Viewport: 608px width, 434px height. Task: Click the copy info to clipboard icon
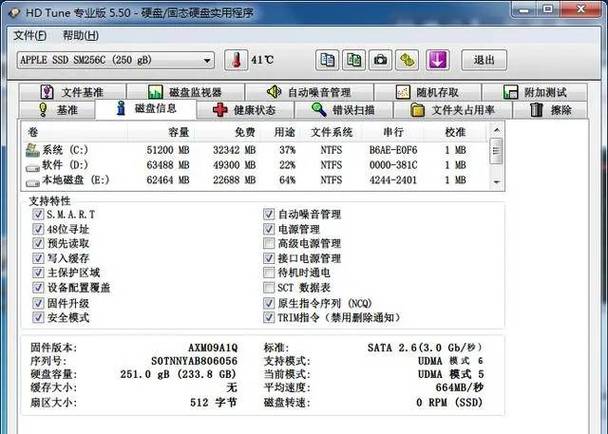click(327, 60)
